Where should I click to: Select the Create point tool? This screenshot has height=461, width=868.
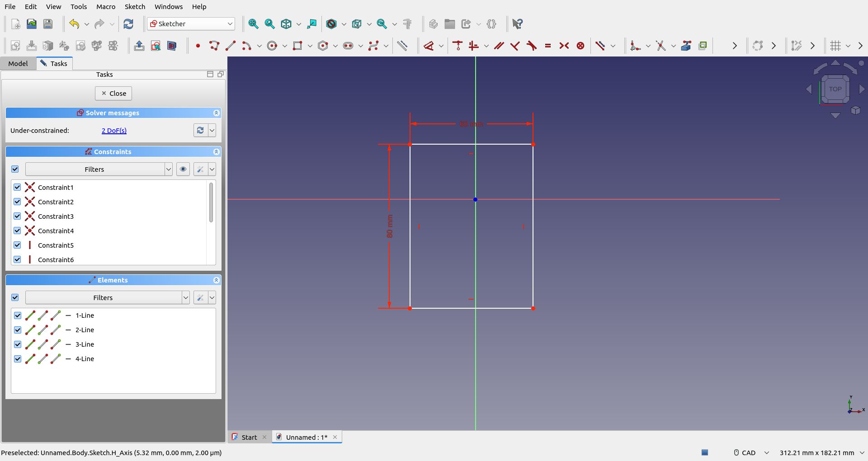(198, 46)
